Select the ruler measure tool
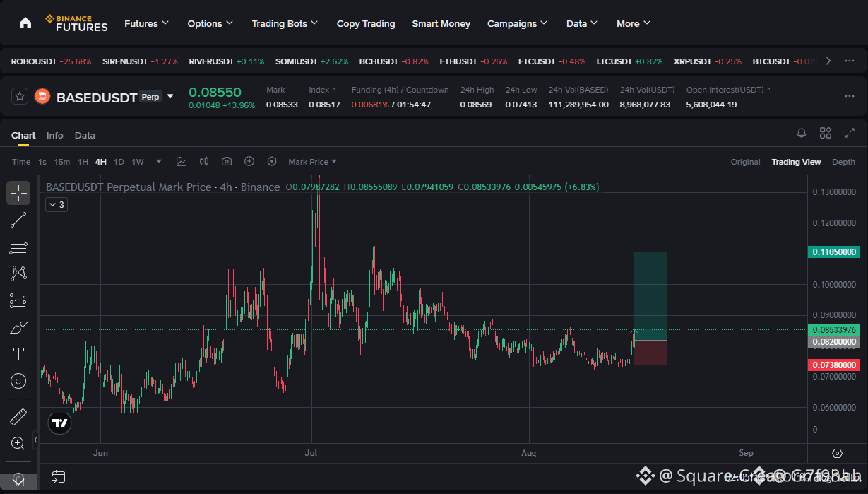 coord(18,417)
